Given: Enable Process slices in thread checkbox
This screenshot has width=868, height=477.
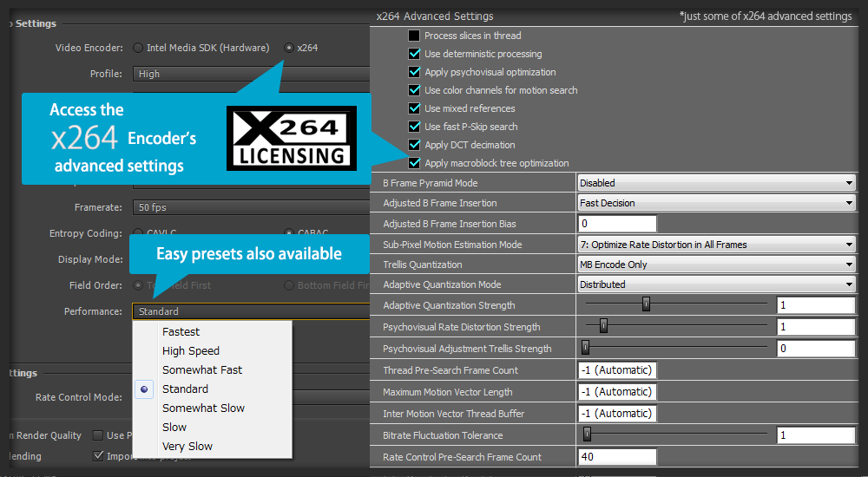Looking at the screenshot, I should click(x=414, y=36).
